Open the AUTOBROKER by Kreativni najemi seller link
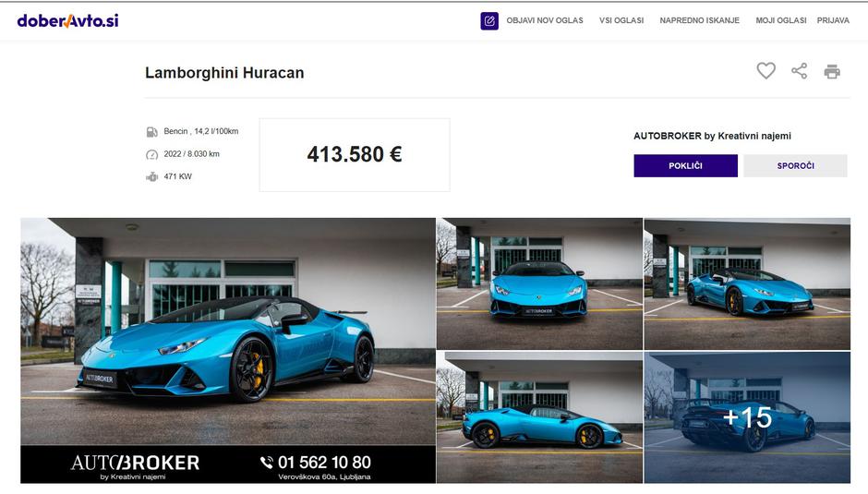 [712, 137]
